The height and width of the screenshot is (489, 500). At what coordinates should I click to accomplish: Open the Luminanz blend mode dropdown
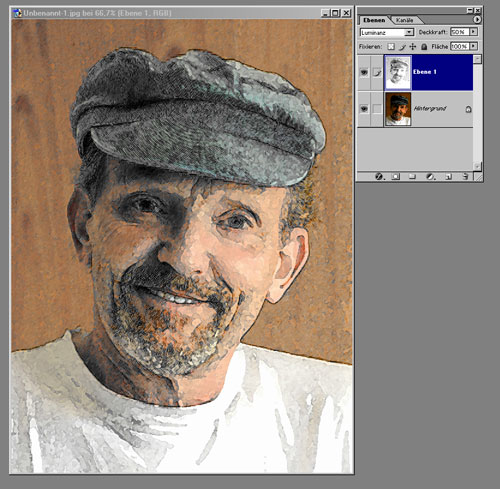(x=387, y=32)
